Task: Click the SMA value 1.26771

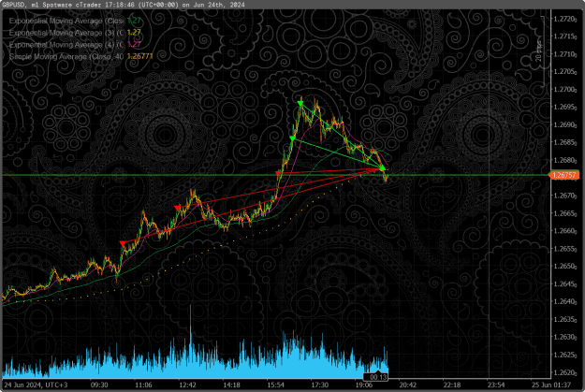Action: point(139,56)
